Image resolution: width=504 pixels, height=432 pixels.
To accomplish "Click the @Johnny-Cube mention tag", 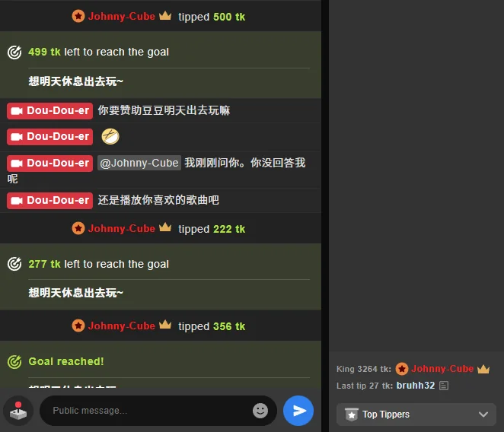I will [139, 163].
